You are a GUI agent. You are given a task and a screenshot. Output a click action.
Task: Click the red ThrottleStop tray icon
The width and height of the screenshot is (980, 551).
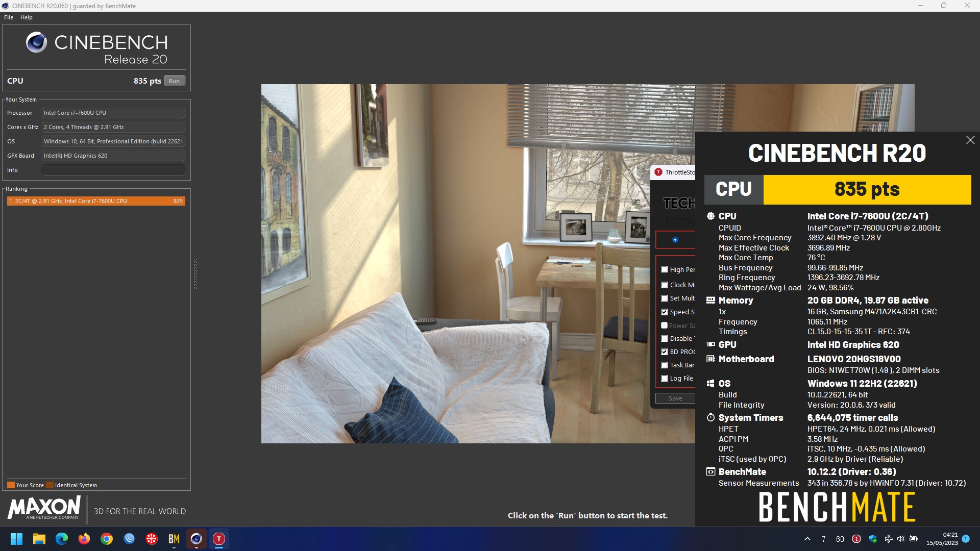[x=856, y=539]
